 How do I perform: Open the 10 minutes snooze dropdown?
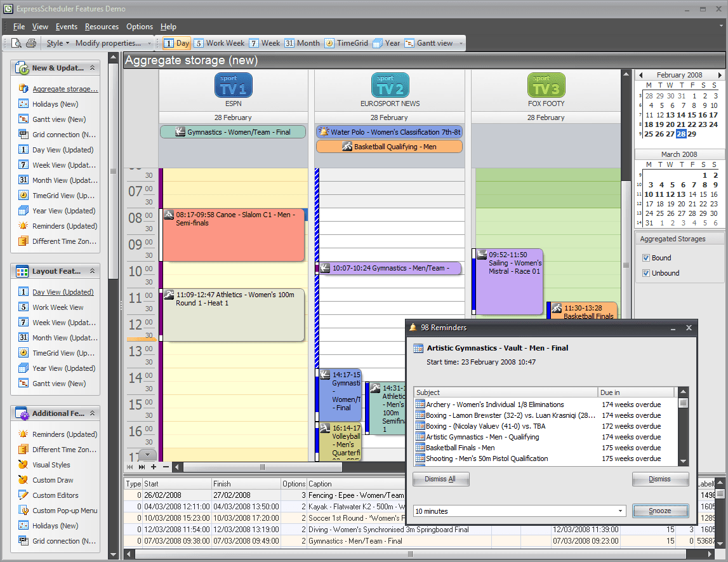pyautogui.click(x=620, y=511)
